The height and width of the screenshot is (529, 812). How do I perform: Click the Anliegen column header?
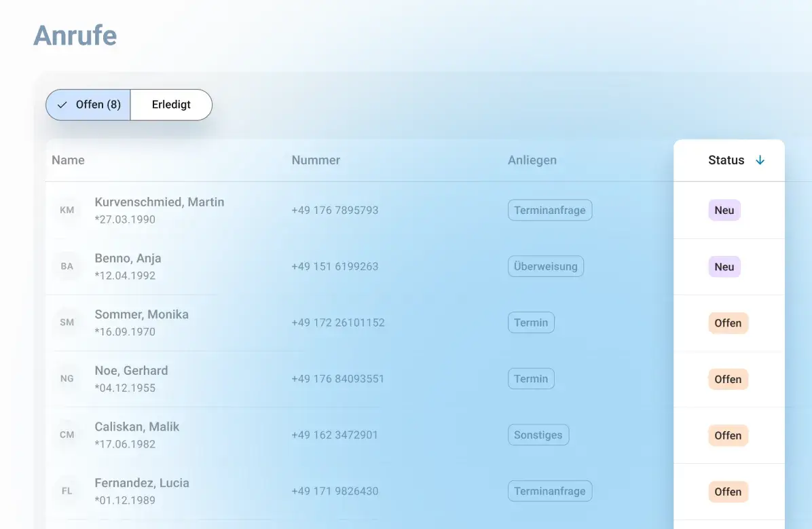tap(532, 160)
